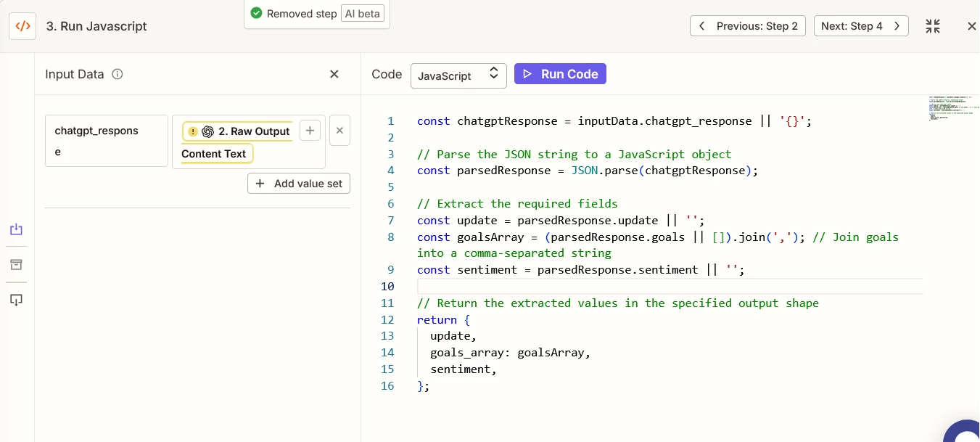Click line number 4 in gutter

391,171
